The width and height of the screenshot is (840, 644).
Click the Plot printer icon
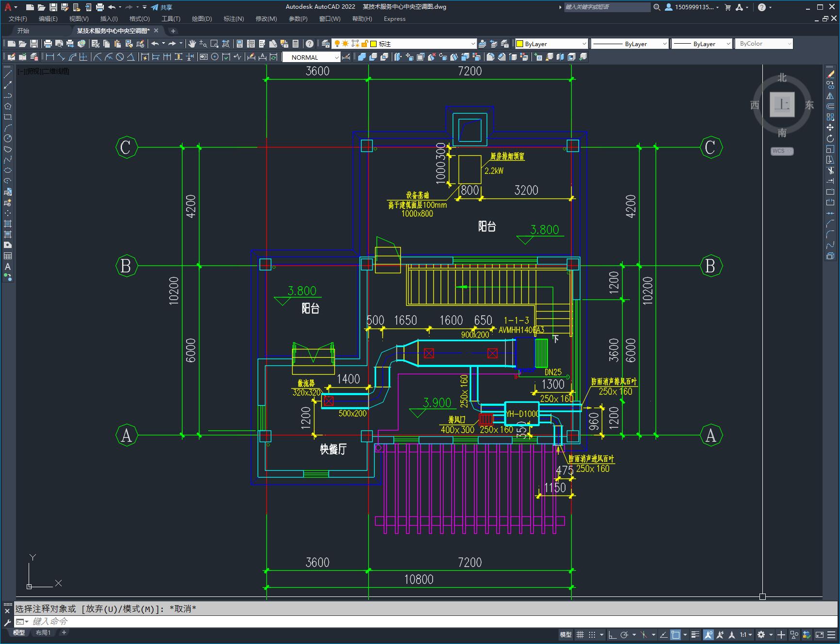click(48, 44)
